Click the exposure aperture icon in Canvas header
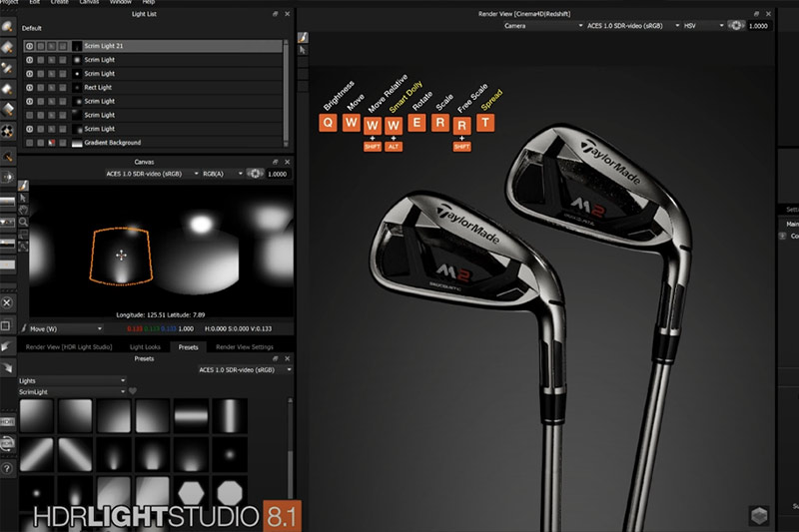Screen dimensions: 799x532 (255, 174)
